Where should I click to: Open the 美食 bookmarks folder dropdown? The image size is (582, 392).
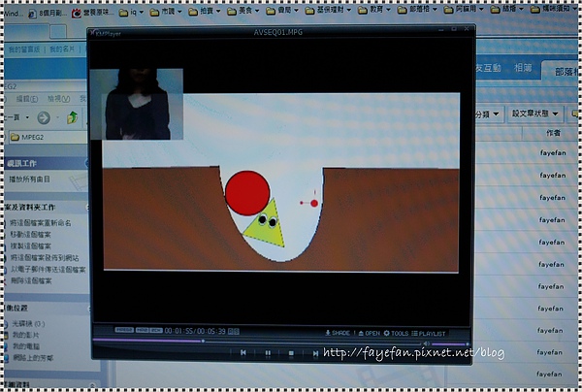(243, 11)
